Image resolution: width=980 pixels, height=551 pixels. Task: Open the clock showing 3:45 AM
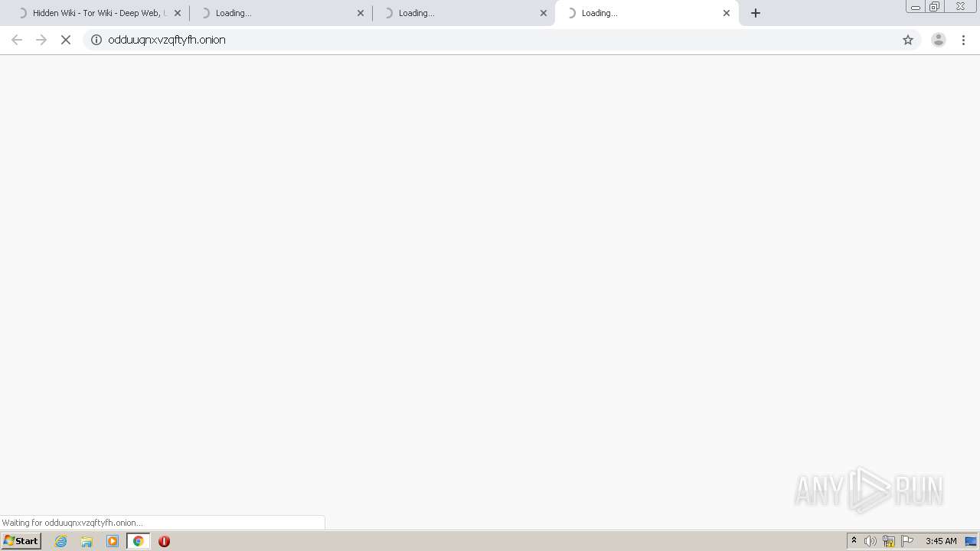(x=941, y=541)
